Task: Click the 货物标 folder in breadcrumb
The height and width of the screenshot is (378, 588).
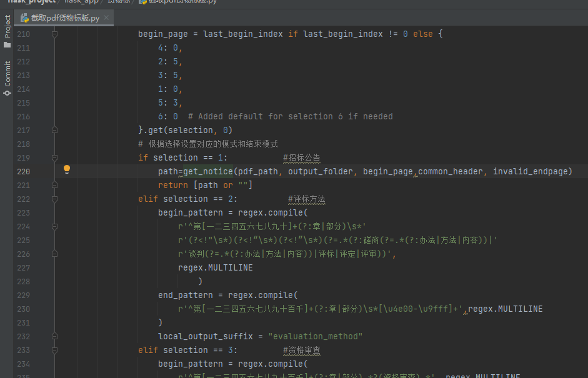Action: click(x=117, y=2)
